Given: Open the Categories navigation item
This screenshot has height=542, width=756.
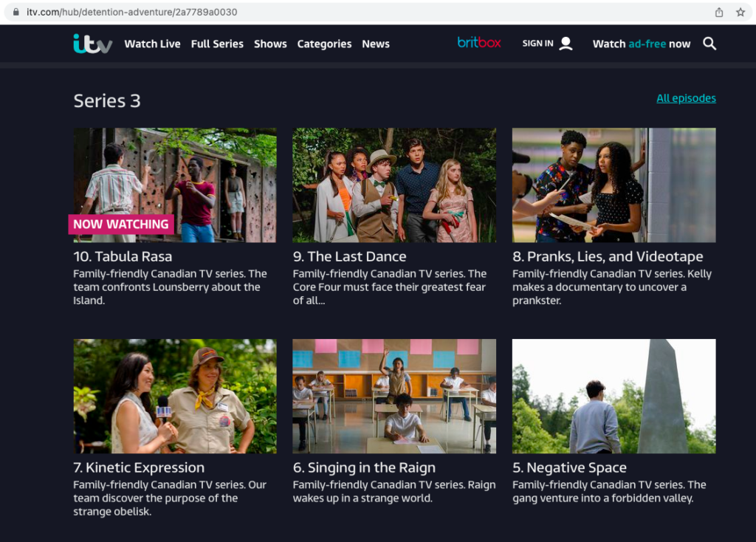Looking at the screenshot, I should coord(324,44).
